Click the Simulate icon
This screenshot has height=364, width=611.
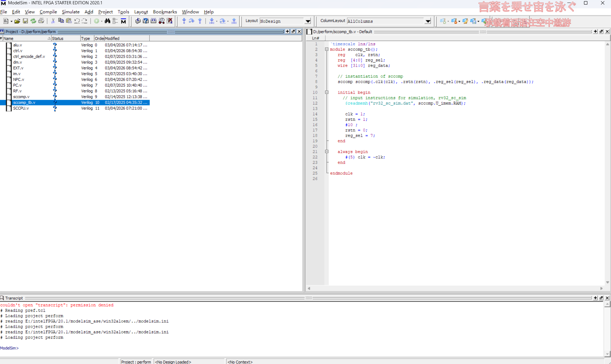(x=162, y=21)
